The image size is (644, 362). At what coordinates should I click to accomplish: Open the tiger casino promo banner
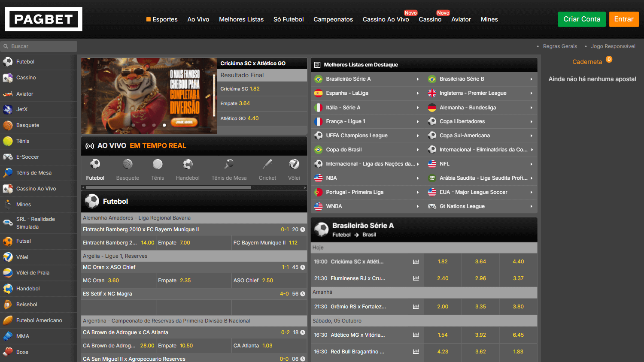coord(149,96)
